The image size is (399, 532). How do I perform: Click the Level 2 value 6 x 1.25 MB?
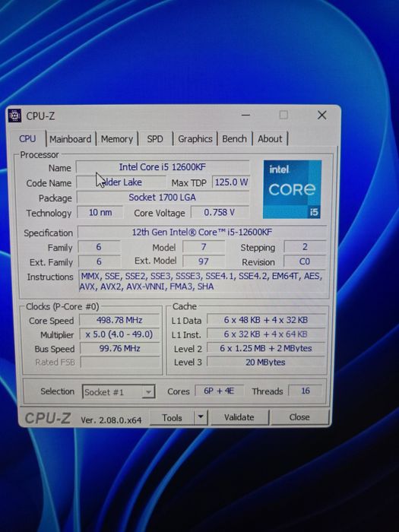[266, 348]
